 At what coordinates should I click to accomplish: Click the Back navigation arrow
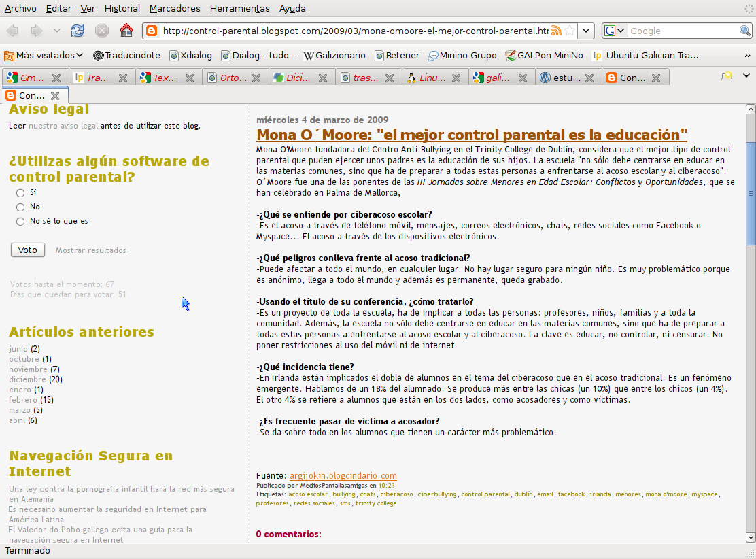tap(12, 31)
